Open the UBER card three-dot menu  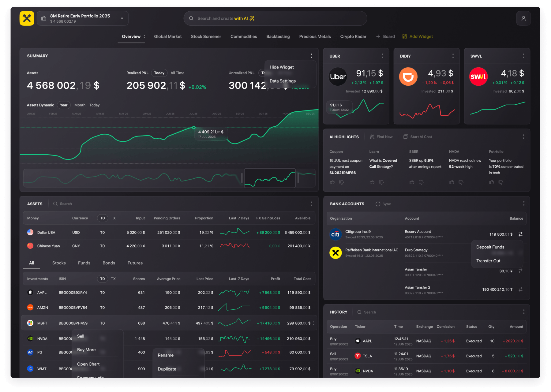tap(382, 56)
